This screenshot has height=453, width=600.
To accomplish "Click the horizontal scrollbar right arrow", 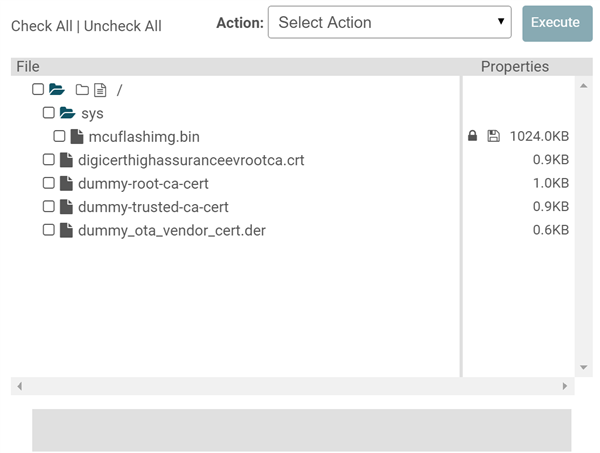I will (565, 386).
